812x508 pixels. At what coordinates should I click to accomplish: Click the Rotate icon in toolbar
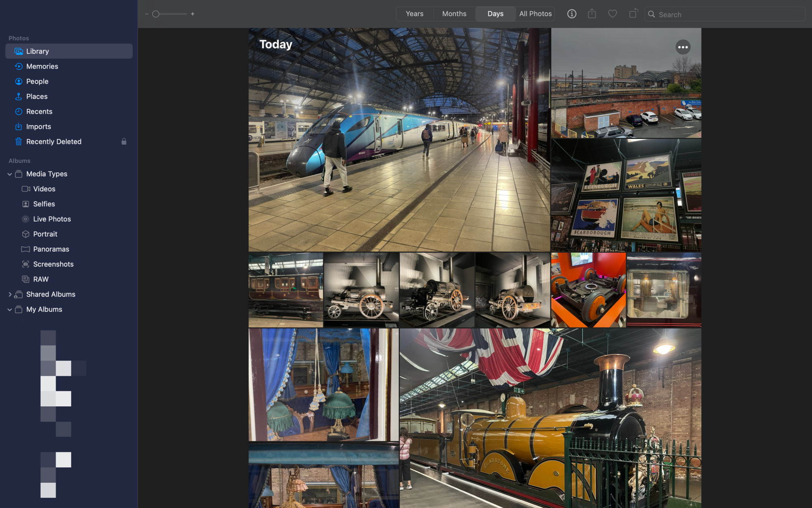click(x=633, y=14)
